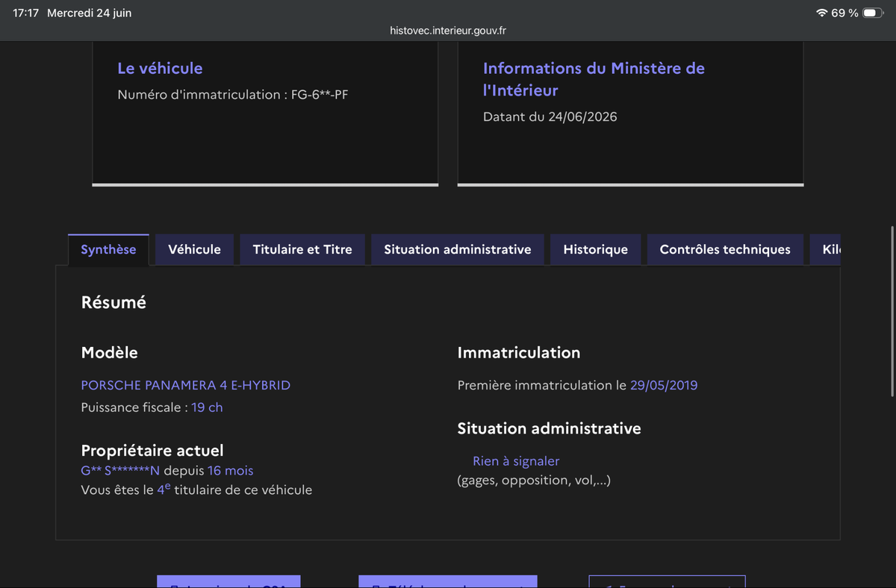Tap the date Mercredi 24 juin
Viewport: 896px width, 588px height.
[x=89, y=13]
